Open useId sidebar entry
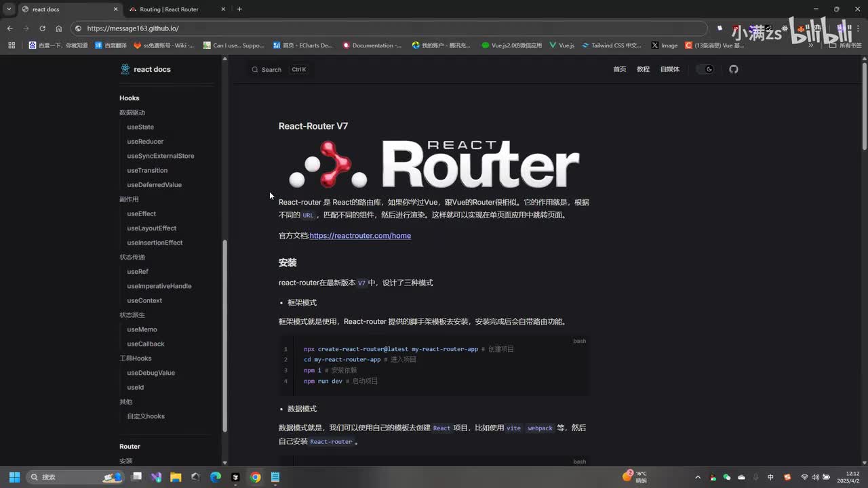 136,388
